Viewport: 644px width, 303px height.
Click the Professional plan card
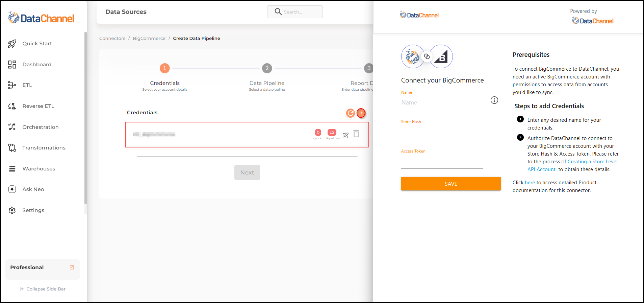[x=42, y=270]
